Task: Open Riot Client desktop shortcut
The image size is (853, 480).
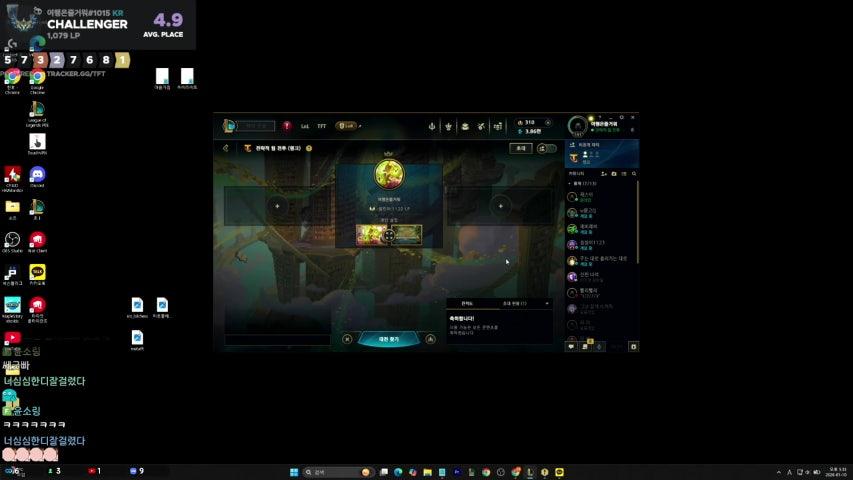Action: [x=37, y=243]
